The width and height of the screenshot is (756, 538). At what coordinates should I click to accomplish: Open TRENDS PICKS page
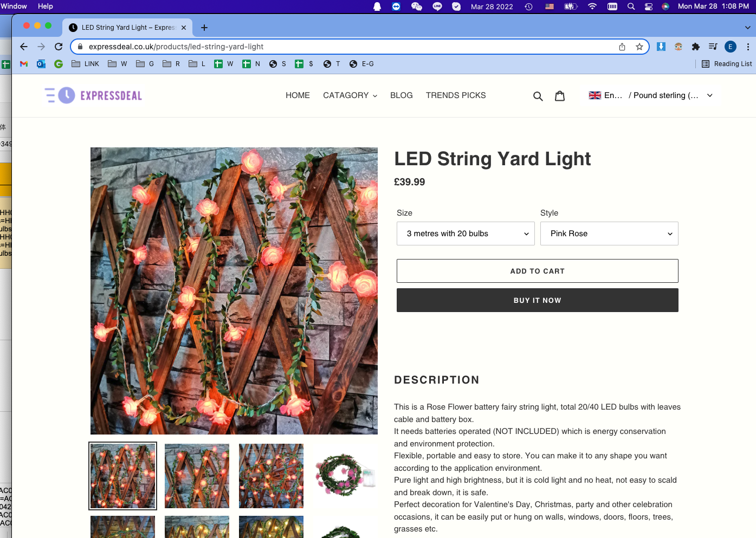[x=456, y=95]
